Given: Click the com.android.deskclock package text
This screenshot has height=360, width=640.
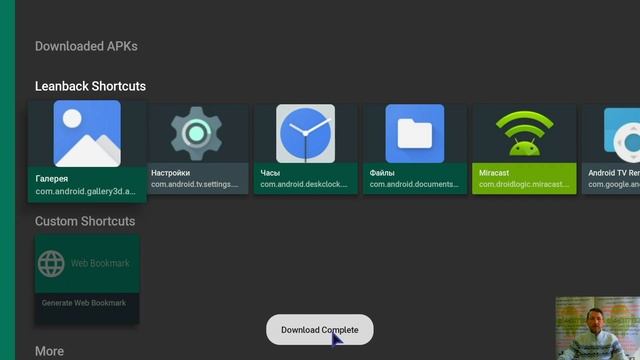Looking at the screenshot, I should click(304, 184).
